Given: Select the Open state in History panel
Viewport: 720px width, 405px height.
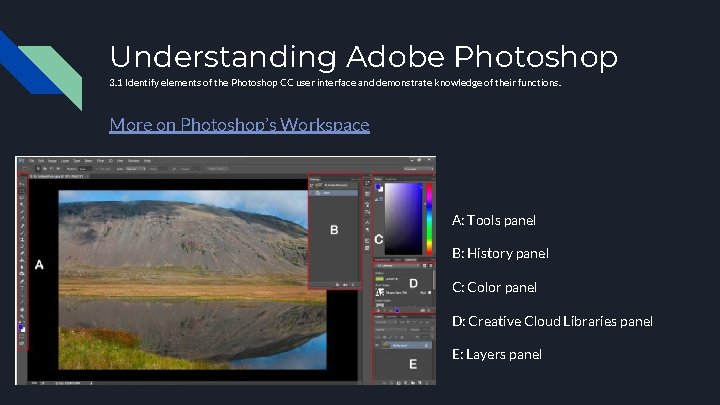Looking at the screenshot, I should [x=334, y=193].
